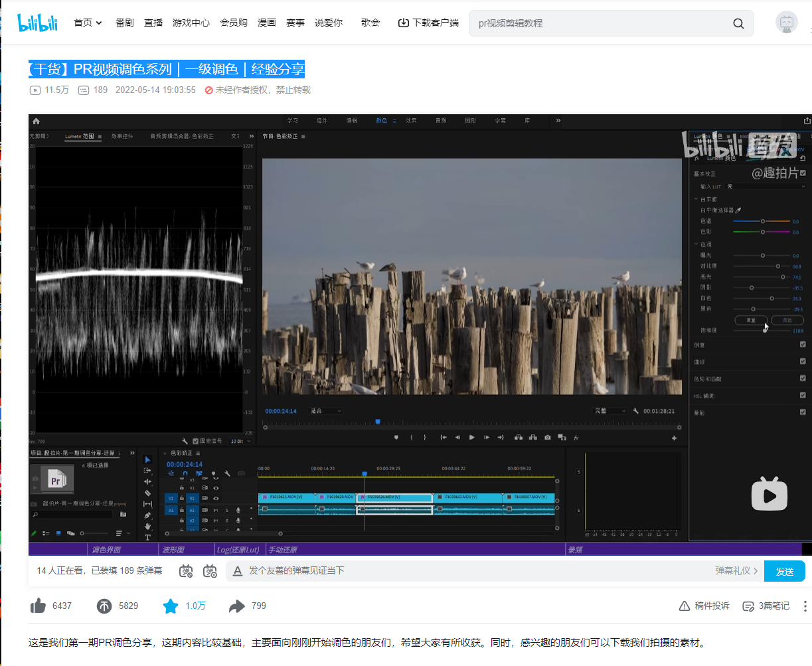The width and height of the screenshot is (812, 666).
Task: Click the star favorite icon
Action: tap(171, 606)
